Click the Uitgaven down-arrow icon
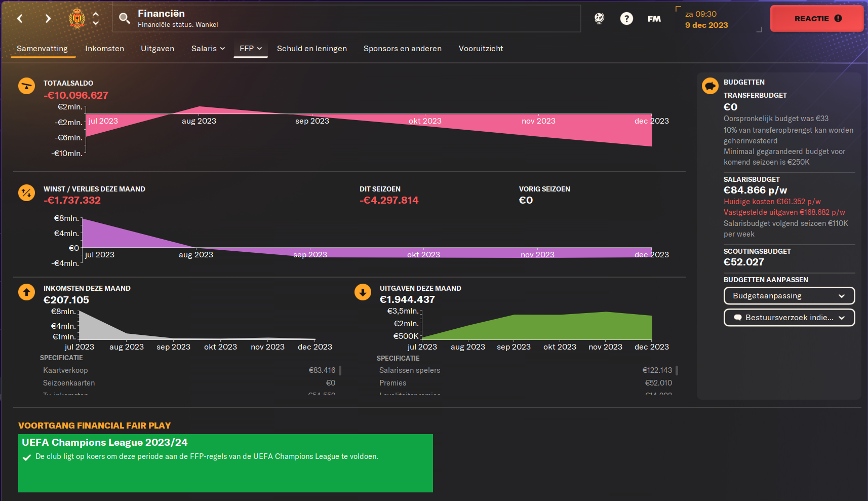The width and height of the screenshot is (868, 501). pyautogui.click(x=363, y=292)
